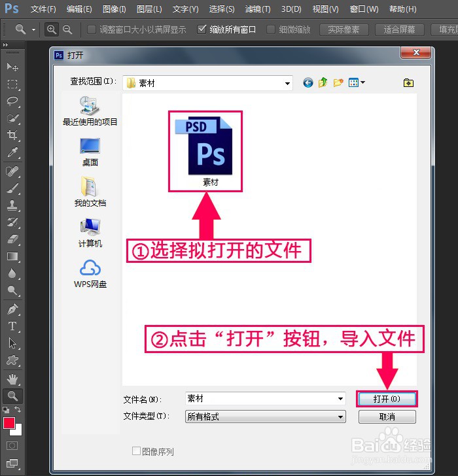
Task: Swap foreground and background colors
Action: point(18,409)
